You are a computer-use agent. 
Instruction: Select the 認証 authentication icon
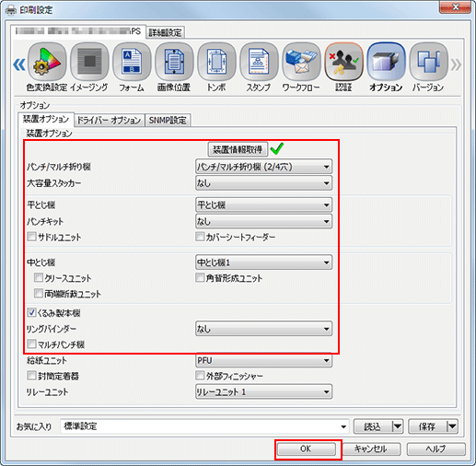[343, 62]
